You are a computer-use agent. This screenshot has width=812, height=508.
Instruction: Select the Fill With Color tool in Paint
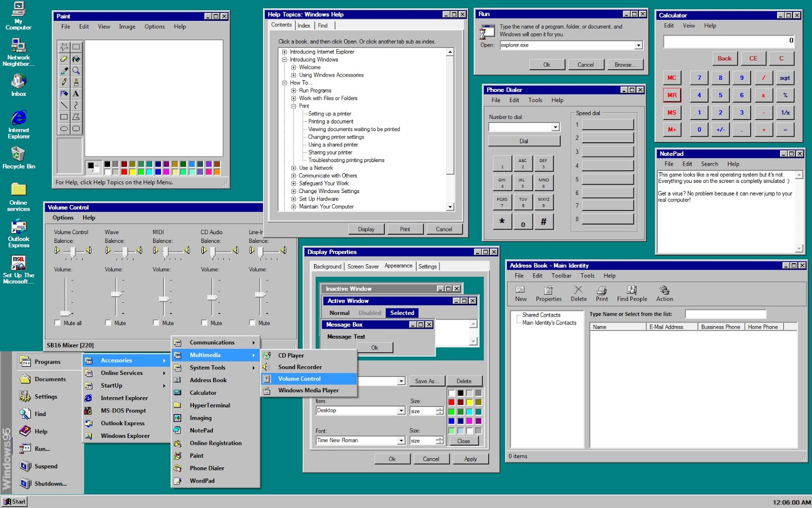point(76,58)
